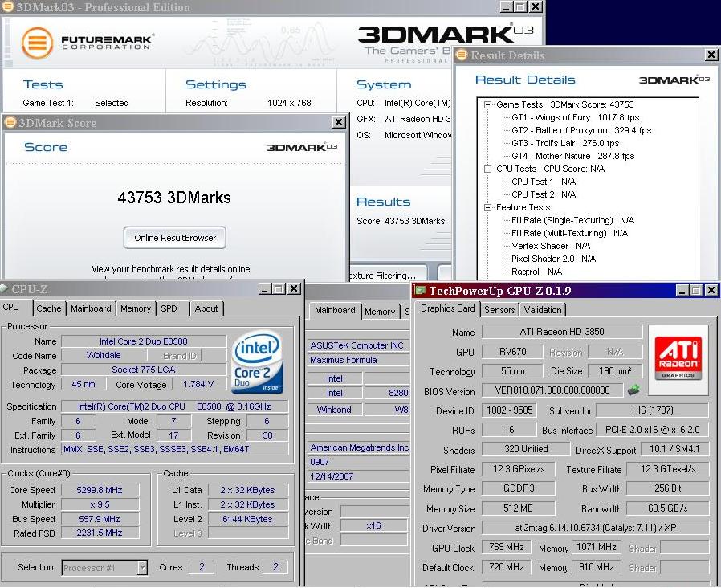Screen dimensions: 721x588
Task: Click the 43753 3DMarks score text
Action: (174, 198)
